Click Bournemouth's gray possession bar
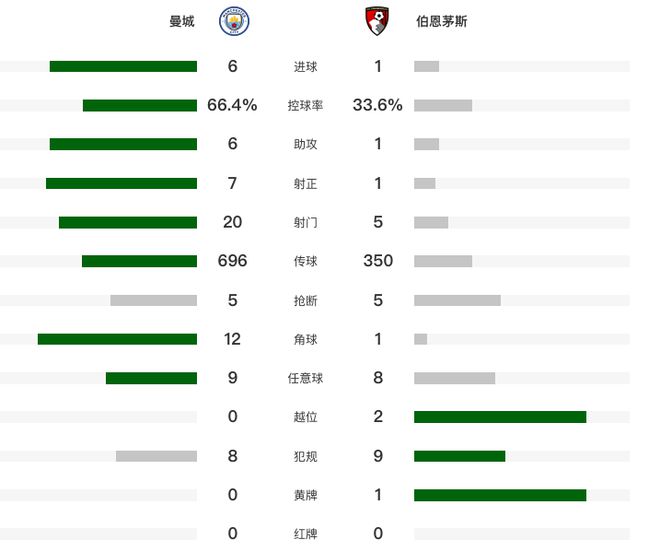This screenshot has width=660, height=552. (x=443, y=105)
